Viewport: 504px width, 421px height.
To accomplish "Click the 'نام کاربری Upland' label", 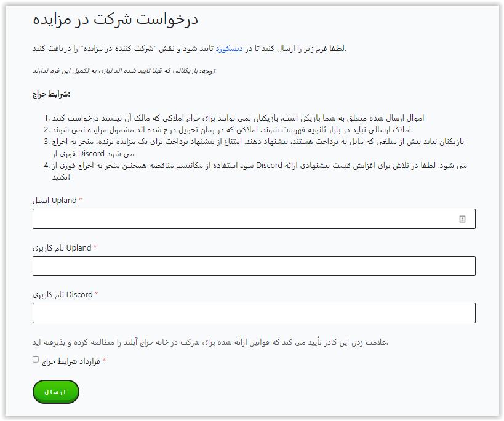I will (x=62, y=247).
